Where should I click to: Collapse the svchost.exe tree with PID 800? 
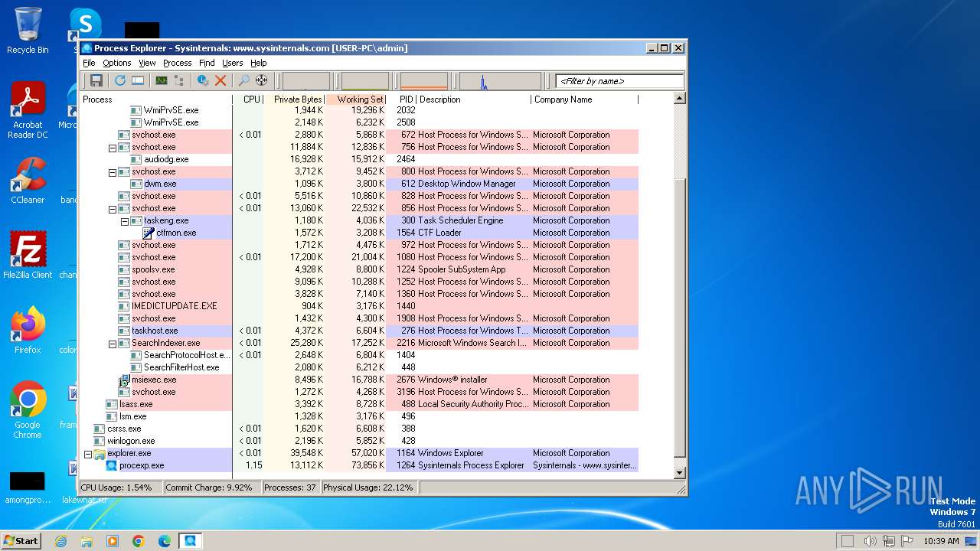113,172
